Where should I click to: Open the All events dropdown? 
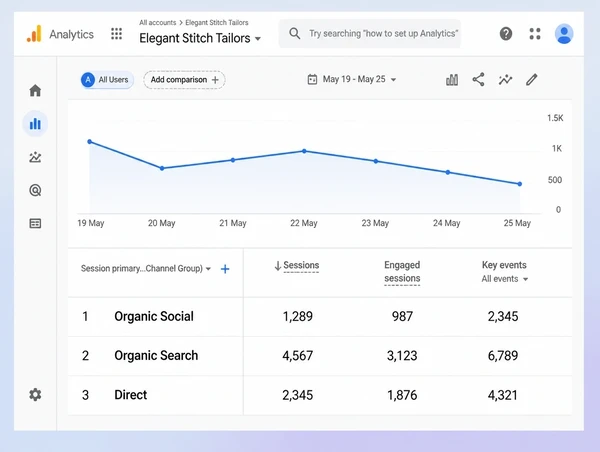point(505,279)
